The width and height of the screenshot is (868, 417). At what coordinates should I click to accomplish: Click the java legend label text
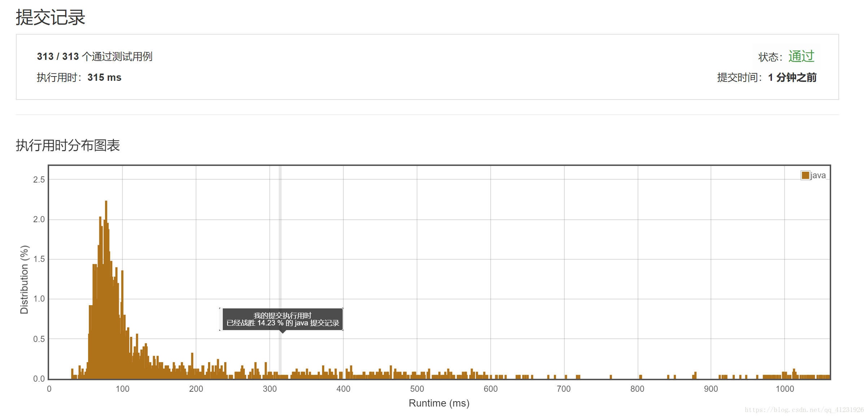[x=818, y=175]
